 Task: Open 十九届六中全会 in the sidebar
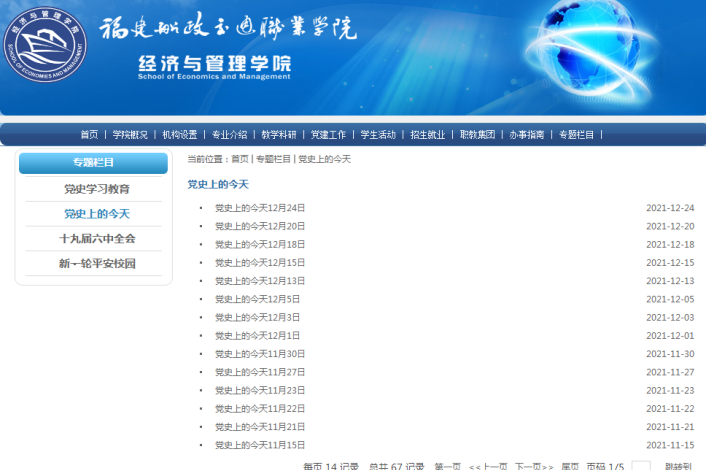96,239
